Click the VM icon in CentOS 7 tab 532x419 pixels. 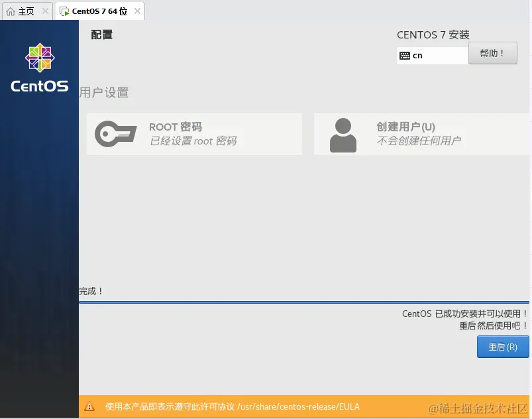click(64, 11)
